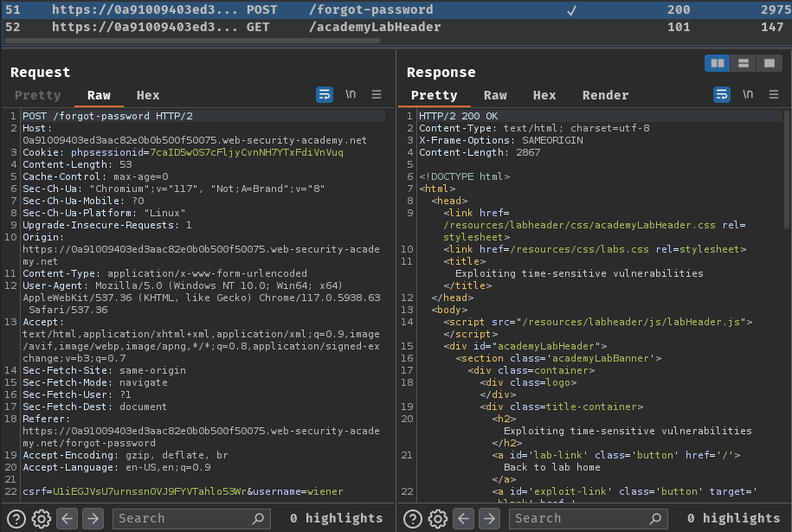Click 'Upgrade-Insecure-Requests: 1' header line
This screenshot has width=792, height=532.
coord(107,225)
